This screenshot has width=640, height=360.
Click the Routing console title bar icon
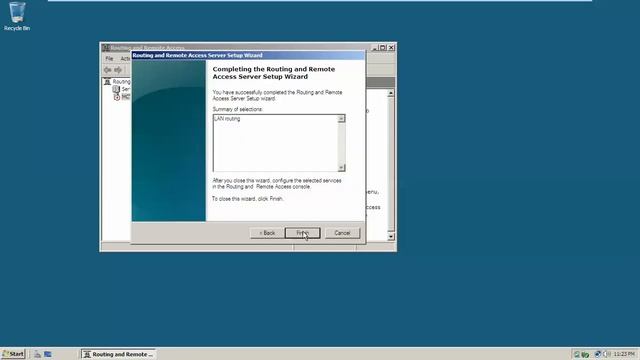tap(107, 48)
